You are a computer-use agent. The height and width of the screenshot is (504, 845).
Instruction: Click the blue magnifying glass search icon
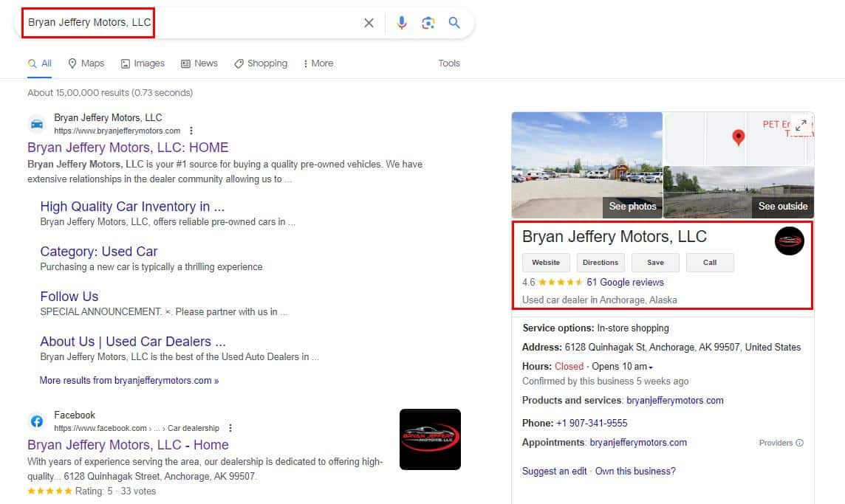pyautogui.click(x=454, y=23)
